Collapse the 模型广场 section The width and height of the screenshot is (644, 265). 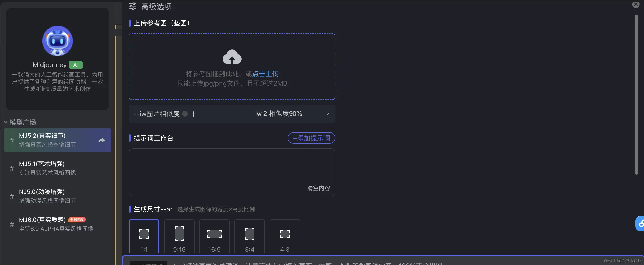(5, 122)
